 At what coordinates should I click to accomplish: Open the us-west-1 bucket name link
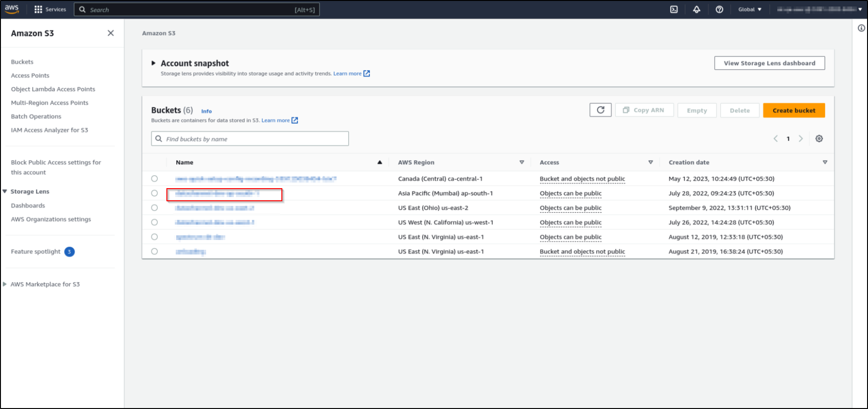click(x=215, y=222)
